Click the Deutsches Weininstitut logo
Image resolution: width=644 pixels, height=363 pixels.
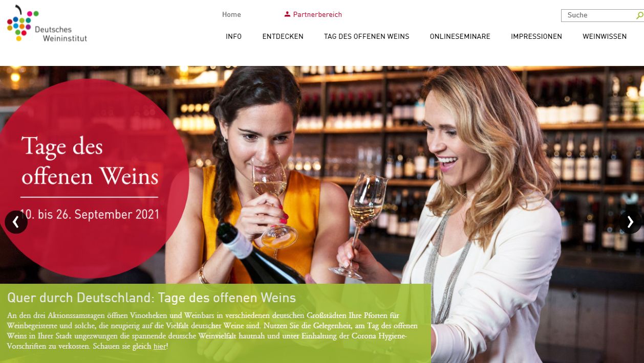[47, 24]
